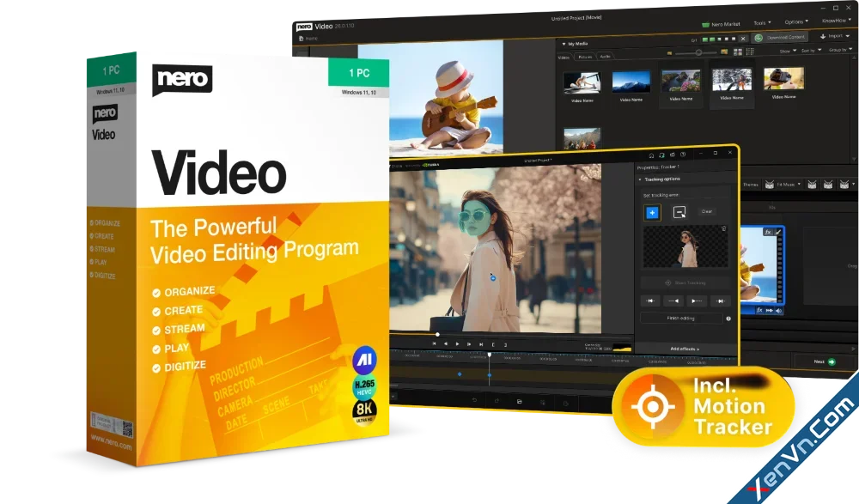This screenshot has width=859, height=504.
Task: Click the large thumbnails icon right of slider
Action: (x=724, y=52)
